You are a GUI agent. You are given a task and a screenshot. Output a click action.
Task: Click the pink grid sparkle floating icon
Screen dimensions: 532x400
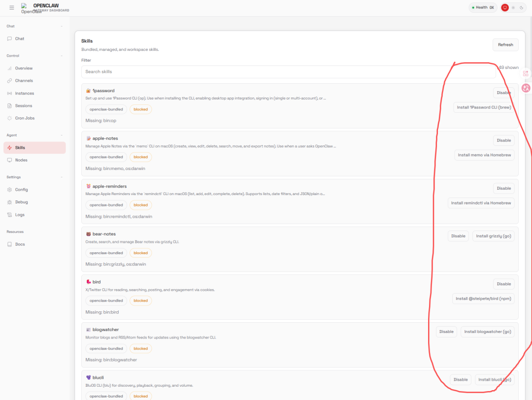point(526,73)
